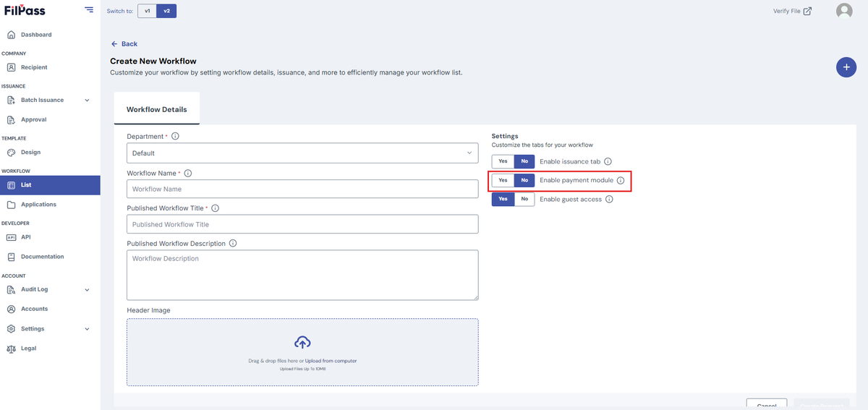Click the Legal scales icon

click(x=11, y=349)
